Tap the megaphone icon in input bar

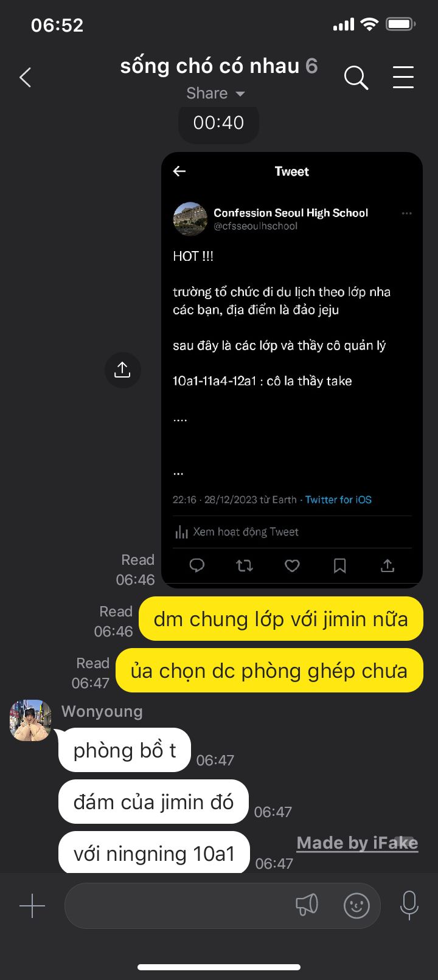coord(307,905)
